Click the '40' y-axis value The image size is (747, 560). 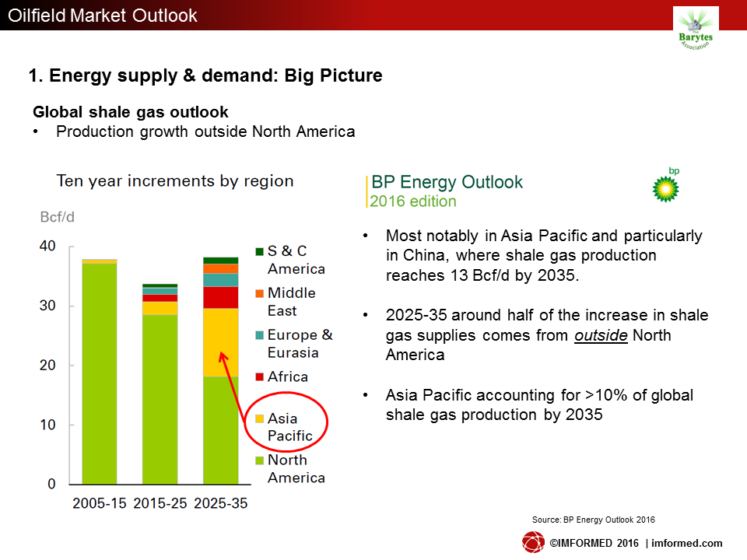tap(47, 247)
